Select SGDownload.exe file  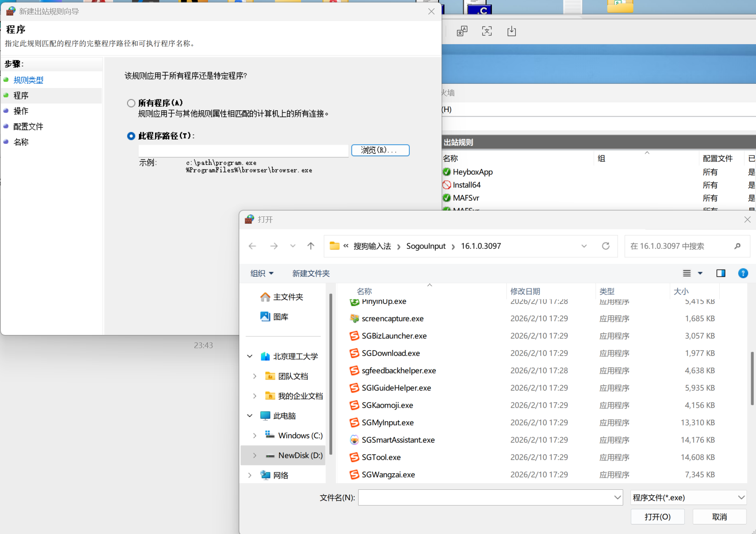[x=391, y=353]
